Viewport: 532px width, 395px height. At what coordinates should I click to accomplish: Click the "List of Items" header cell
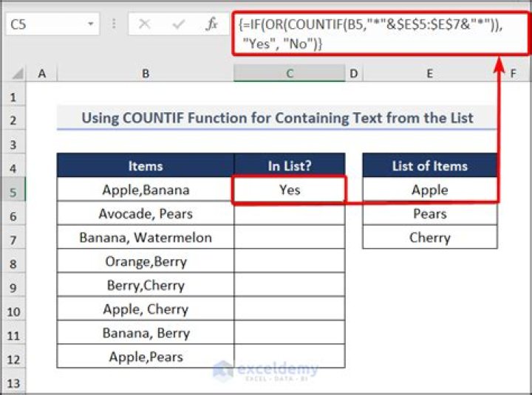pos(429,165)
